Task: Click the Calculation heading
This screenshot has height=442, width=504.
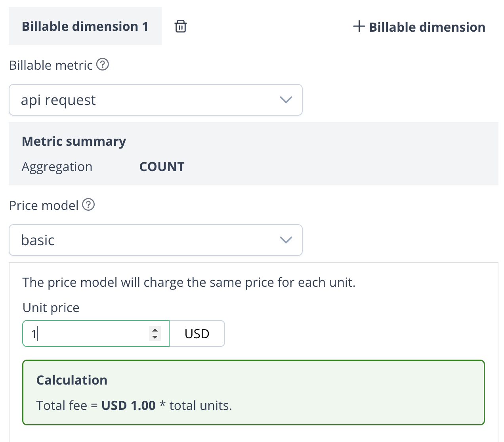Action: [x=72, y=380]
